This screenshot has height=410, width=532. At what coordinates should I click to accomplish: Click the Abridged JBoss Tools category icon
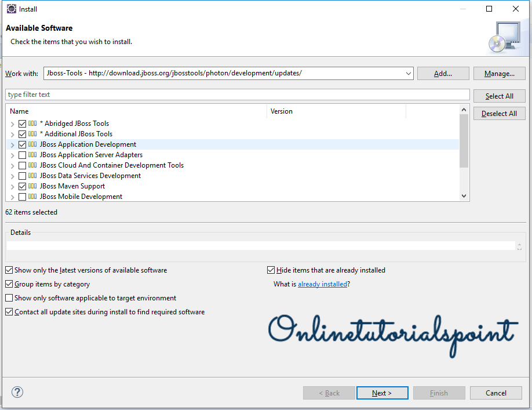[x=33, y=123]
